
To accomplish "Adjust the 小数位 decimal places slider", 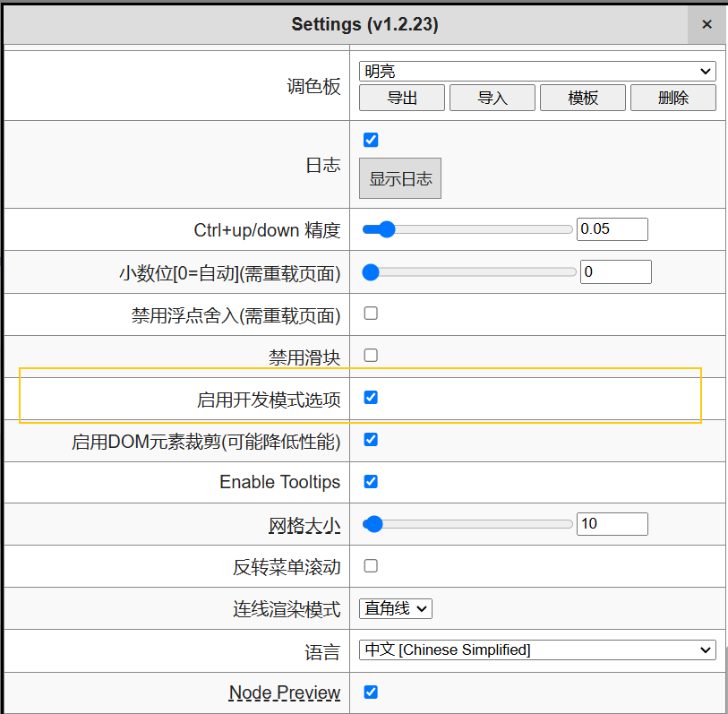I will [469, 272].
